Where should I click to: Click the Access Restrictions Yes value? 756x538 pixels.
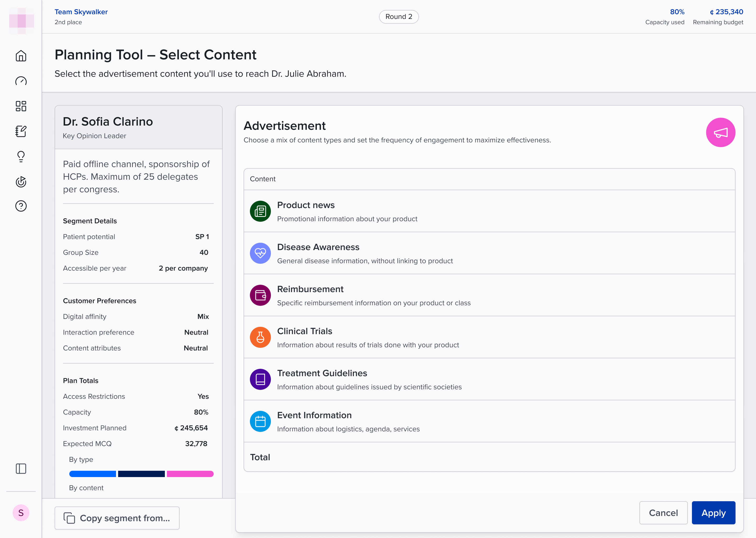[203, 396]
